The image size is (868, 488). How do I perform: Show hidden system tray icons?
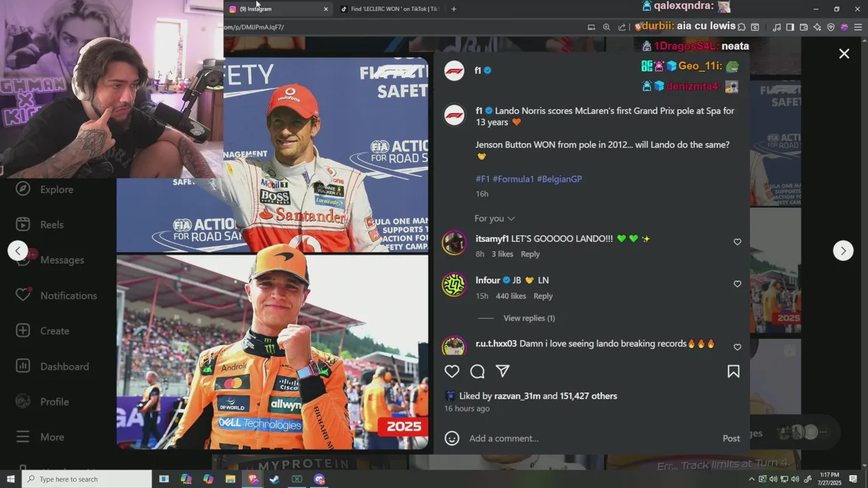[x=752, y=479]
